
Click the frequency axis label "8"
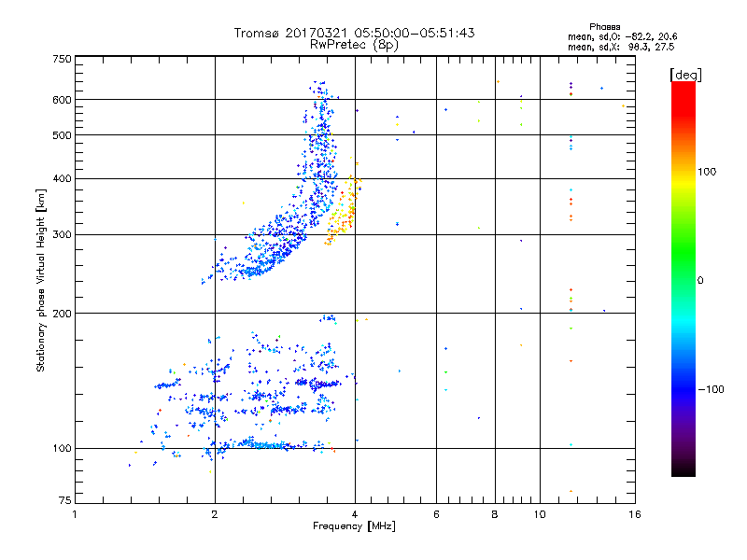tap(495, 514)
